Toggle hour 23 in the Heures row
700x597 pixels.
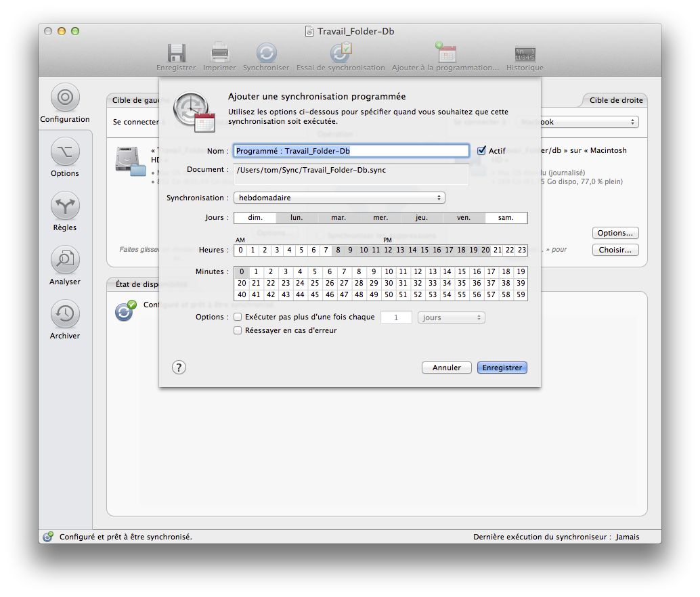522,250
